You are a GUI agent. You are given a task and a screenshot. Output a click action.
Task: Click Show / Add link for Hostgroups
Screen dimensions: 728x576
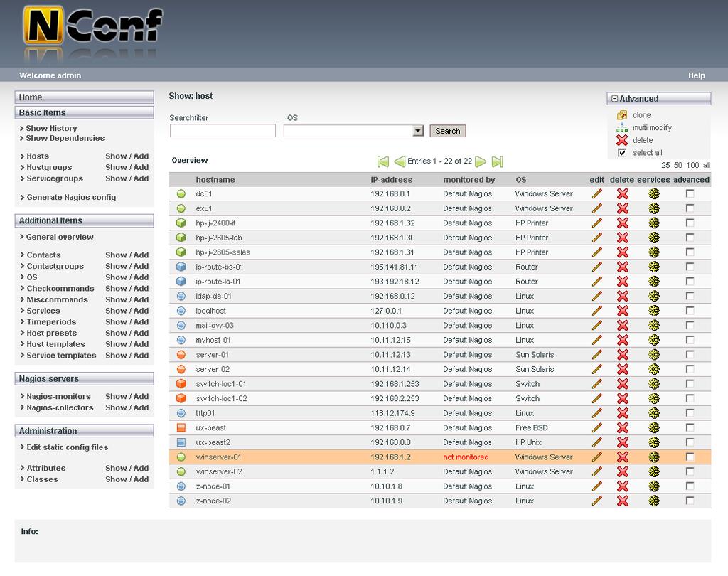click(127, 167)
